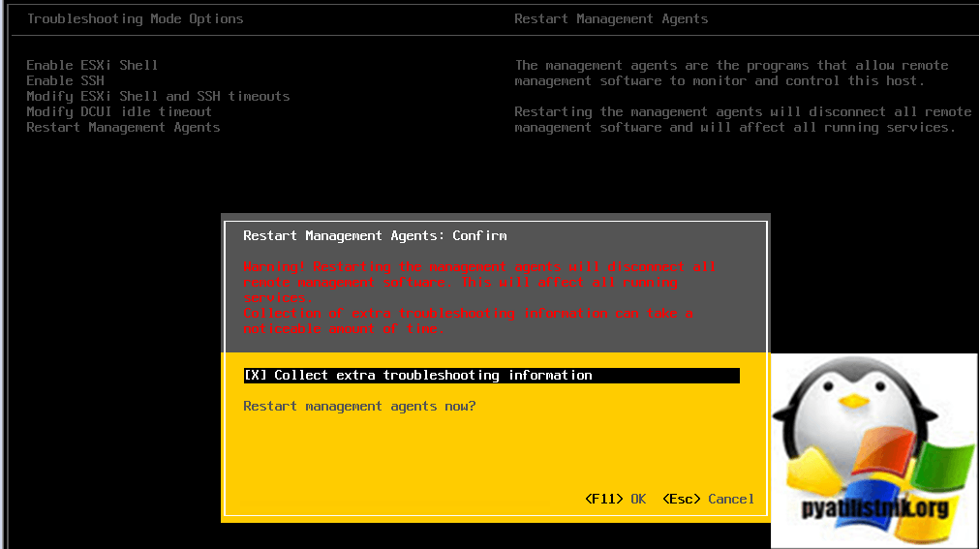Open Modify DCUI idle timeout
The width and height of the screenshot is (980, 549).
tap(119, 111)
